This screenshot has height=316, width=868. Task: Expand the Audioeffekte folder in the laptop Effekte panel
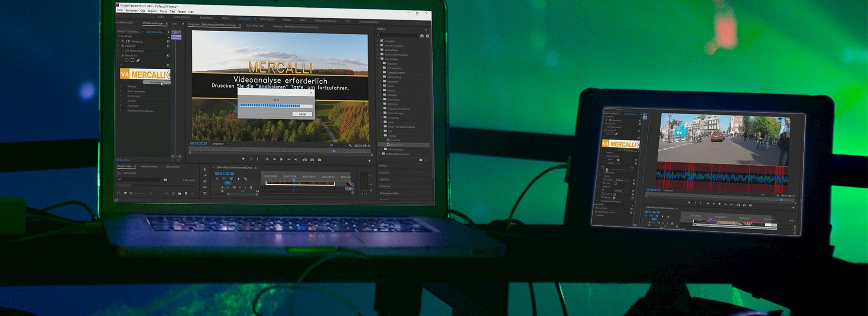pyautogui.click(x=379, y=50)
